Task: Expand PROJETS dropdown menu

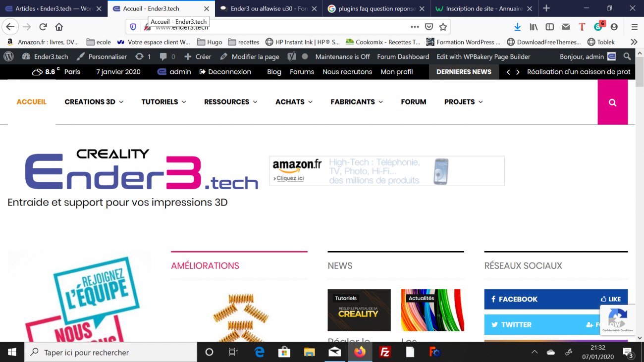Action: point(463,102)
